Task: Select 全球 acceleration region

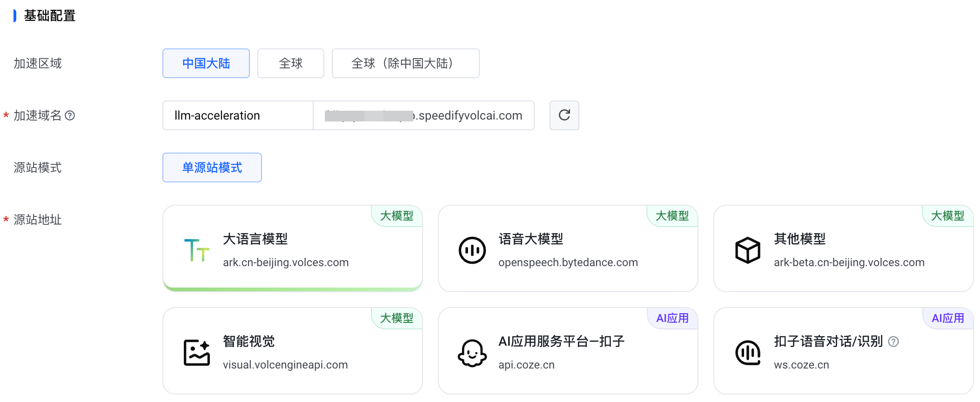Action: (x=291, y=63)
